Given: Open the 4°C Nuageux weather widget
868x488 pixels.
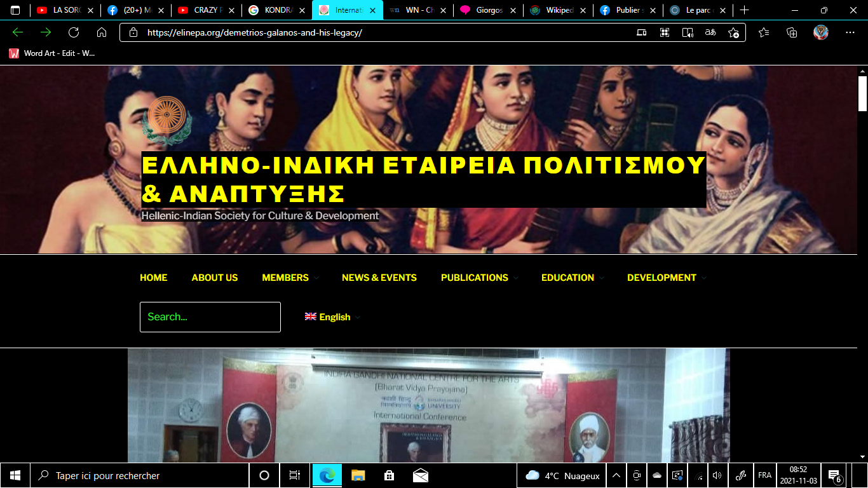Looking at the screenshot, I should pyautogui.click(x=563, y=475).
